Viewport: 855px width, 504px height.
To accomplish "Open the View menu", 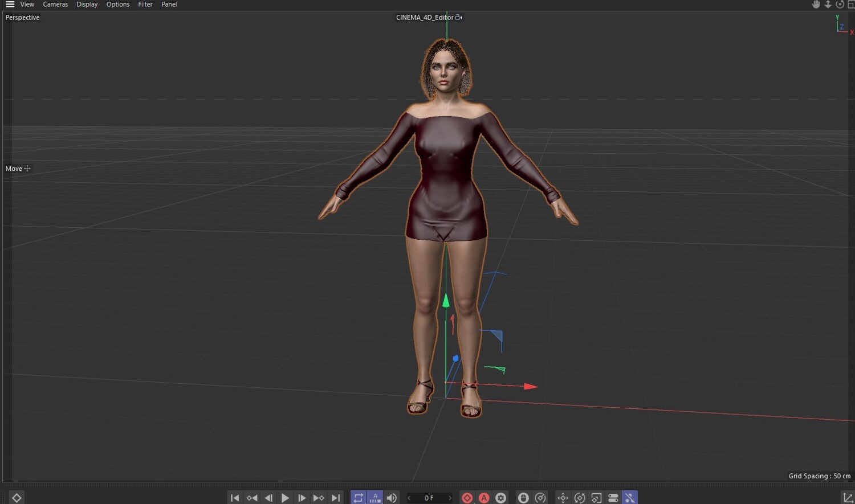I will tap(27, 4).
